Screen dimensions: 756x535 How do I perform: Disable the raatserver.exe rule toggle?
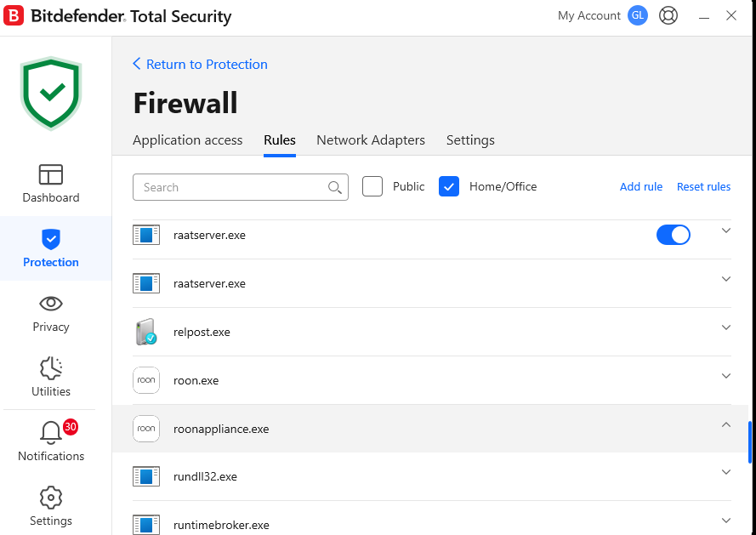(673, 235)
